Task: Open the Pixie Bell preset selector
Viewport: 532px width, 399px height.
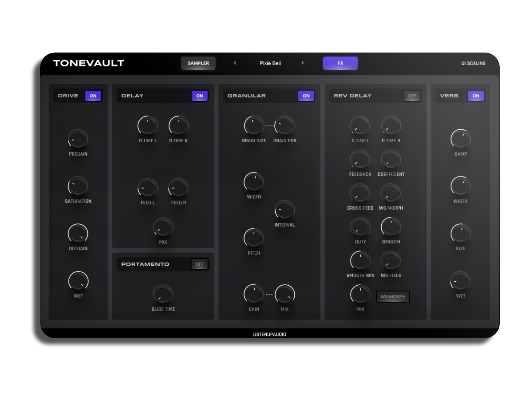Action: click(270, 63)
